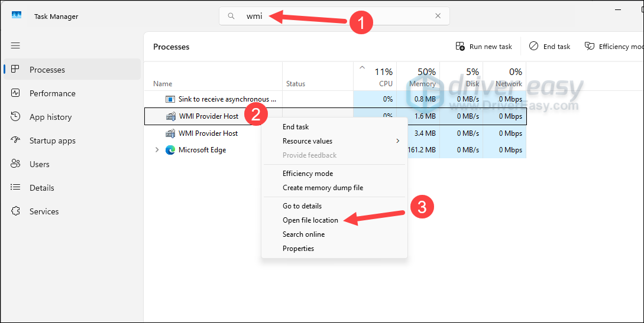Image resolution: width=644 pixels, height=323 pixels.
Task: Choose Efficiency mode in the context menu
Action: tap(334, 174)
